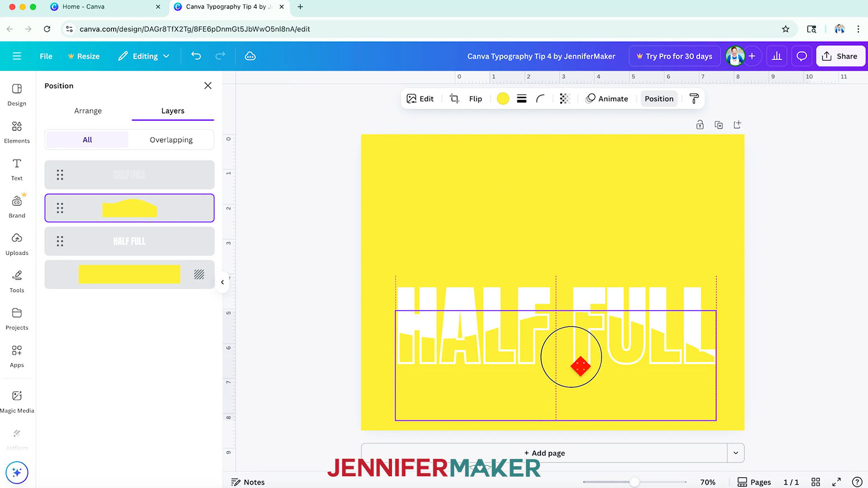Open the Uploads sidebar panel
Screen dimensions: 868x488
tap(17, 244)
